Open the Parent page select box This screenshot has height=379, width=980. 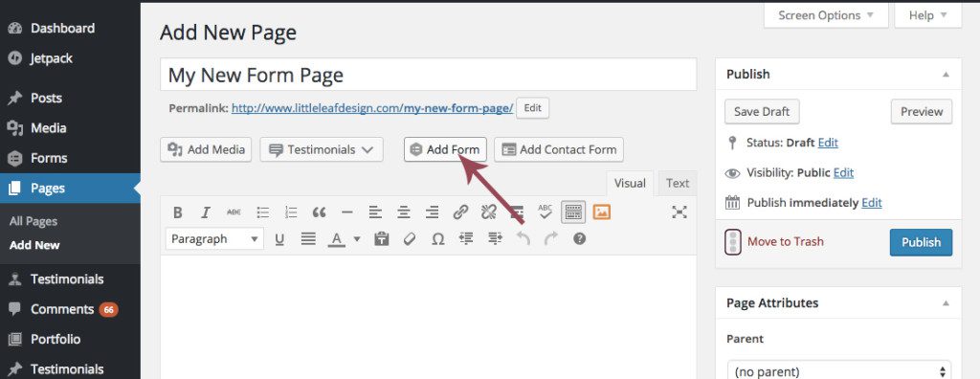pyautogui.click(x=839, y=371)
